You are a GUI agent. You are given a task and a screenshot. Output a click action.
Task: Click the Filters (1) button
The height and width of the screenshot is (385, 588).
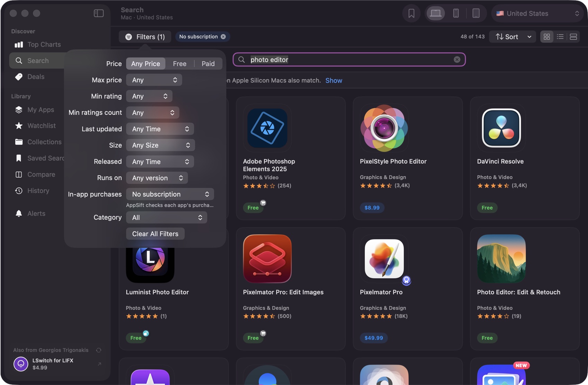(x=145, y=37)
